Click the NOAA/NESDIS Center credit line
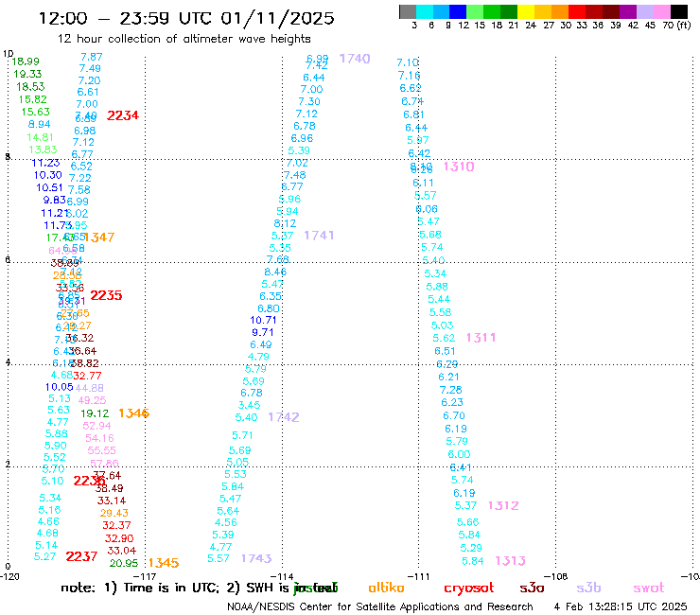Image resolution: width=700 pixels, height=615 pixels. click(x=380, y=606)
